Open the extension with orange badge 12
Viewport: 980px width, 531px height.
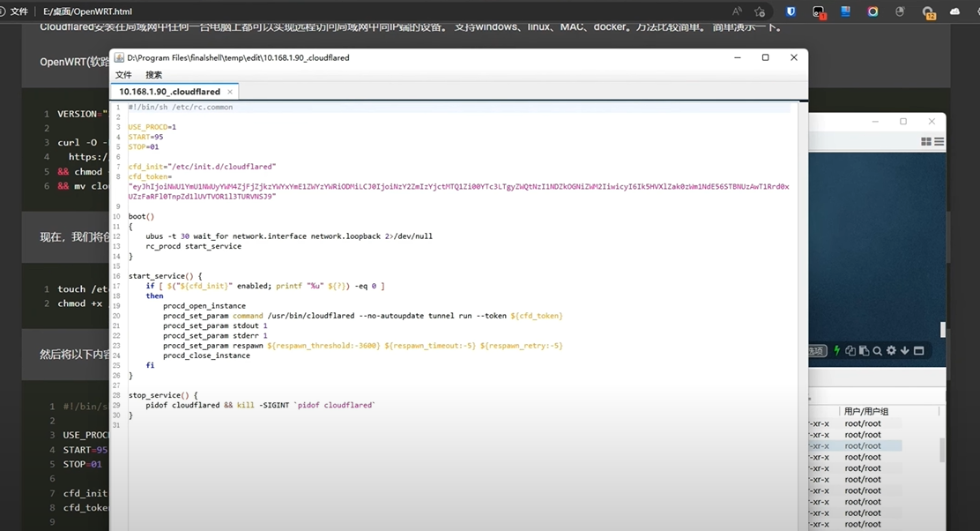(x=928, y=11)
